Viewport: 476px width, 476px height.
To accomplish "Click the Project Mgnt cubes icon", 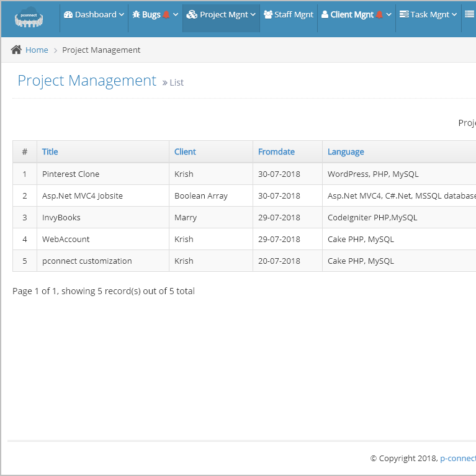I will click(x=192, y=14).
